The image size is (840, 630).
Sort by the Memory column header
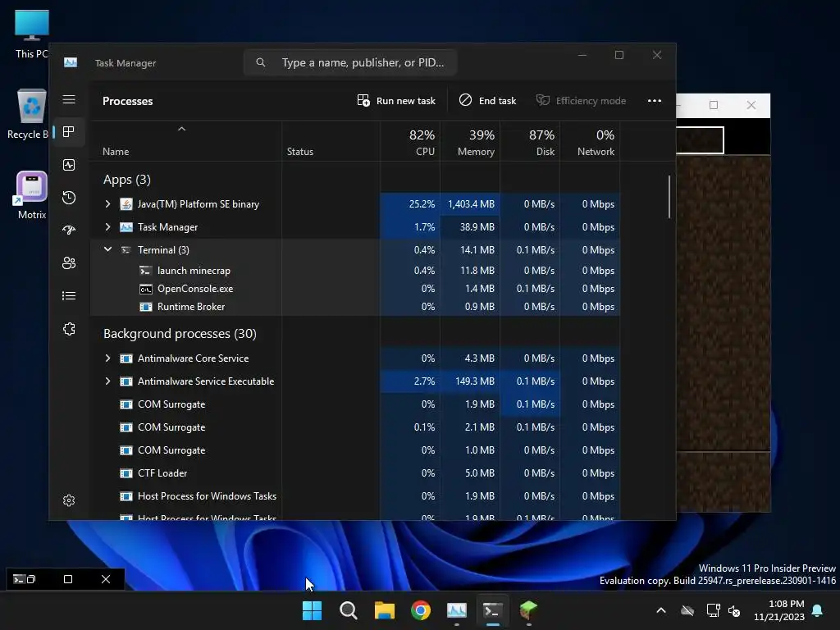[470, 142]
